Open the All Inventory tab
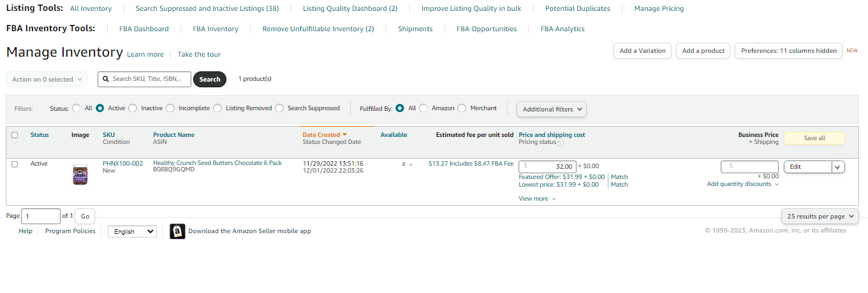The image size is (868, 293). tap(91, 9)
